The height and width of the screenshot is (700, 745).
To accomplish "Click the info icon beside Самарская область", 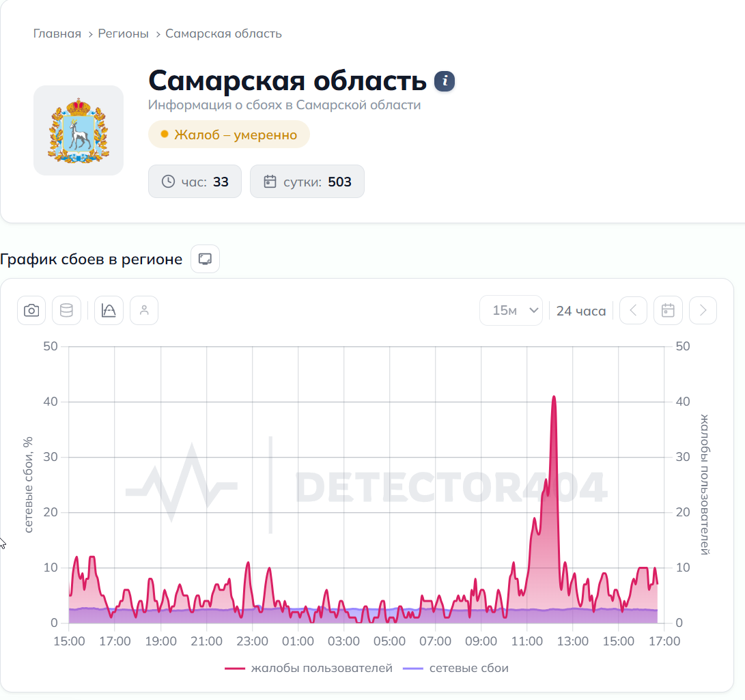I will [445, 81].
